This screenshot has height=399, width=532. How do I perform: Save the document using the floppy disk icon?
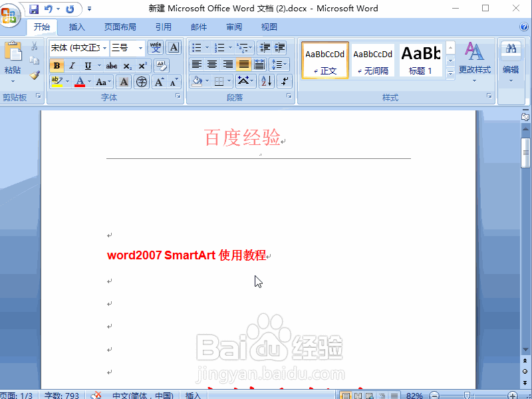34,9
